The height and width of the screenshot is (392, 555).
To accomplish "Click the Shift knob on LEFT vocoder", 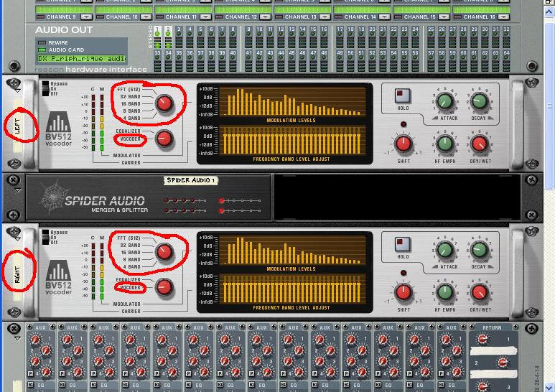I will point(404,144).
